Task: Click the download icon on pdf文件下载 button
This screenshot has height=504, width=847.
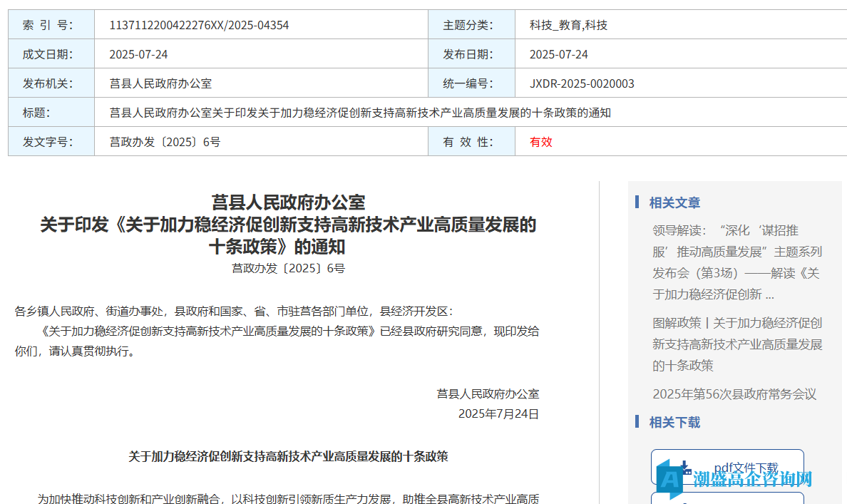Action: [x=685, y=467]
